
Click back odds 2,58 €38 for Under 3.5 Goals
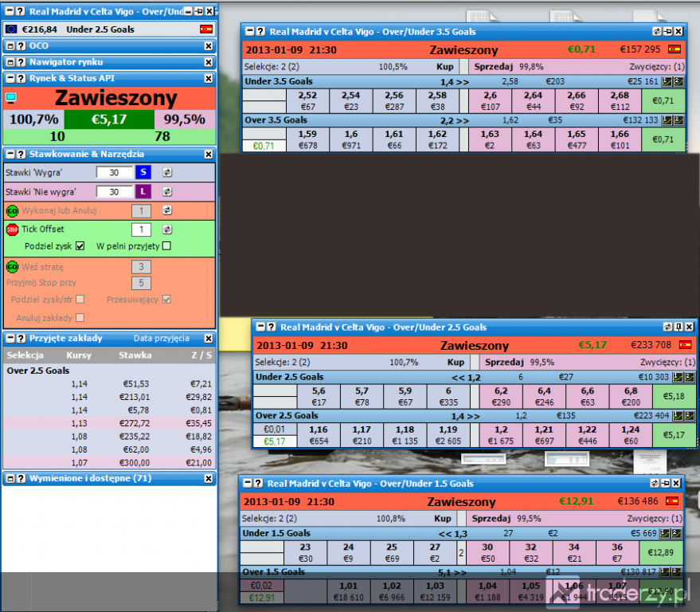coord(437,101)
